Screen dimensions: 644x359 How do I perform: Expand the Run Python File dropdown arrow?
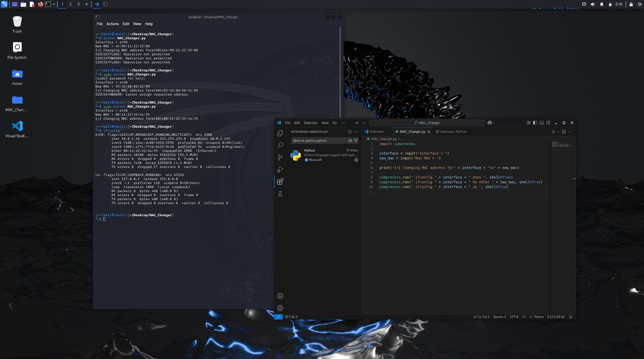pos(558,132)
